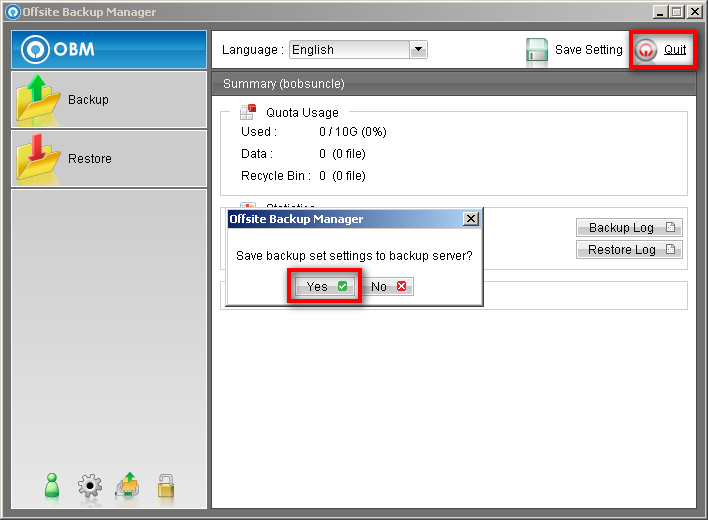This screenshot has height=520, width=708.
Task: Decline saving with the No button
Action: pos(388,287)
